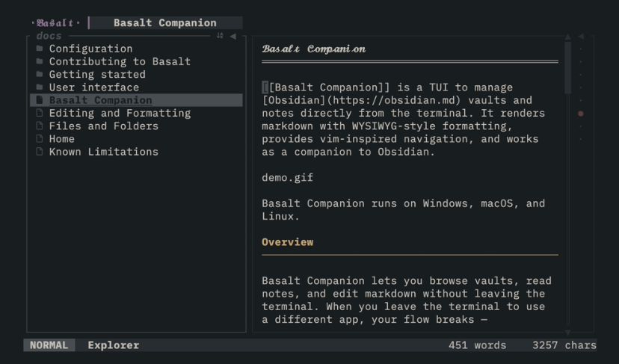Select the Basalt Companion title tab
The image size is (619, 364).
click(165, 23)
